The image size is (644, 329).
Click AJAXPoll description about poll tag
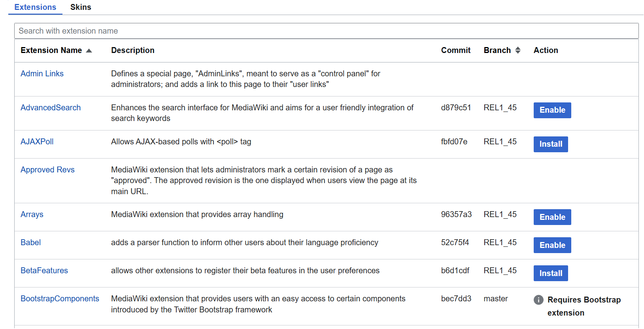coord(181,142)
